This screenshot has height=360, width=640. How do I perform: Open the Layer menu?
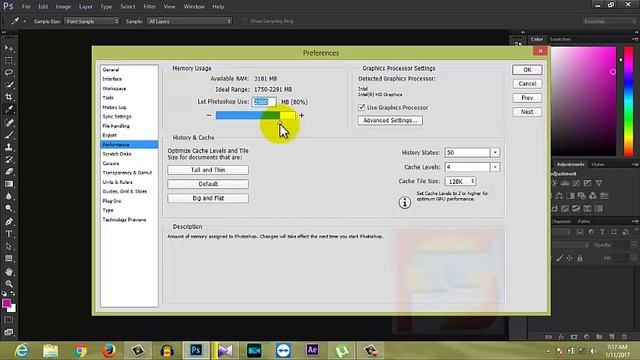point(85,7)
